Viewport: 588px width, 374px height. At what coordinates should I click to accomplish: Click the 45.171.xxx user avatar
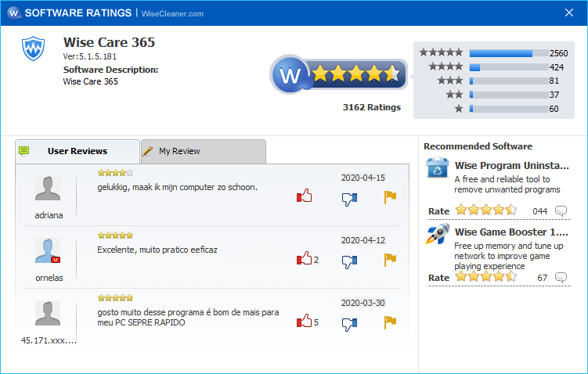pos(48,313)
